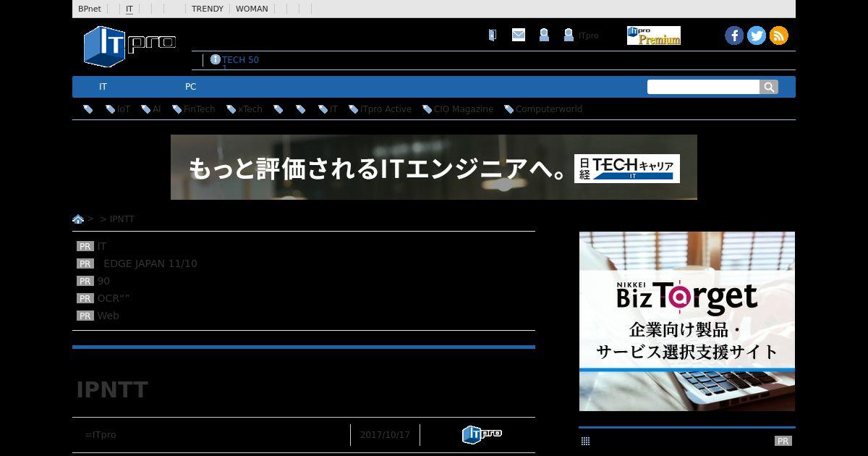The height and width of the screenshot is (456, 868).
Task: Click the Nikkei TECH career banner ad
Action: (x=434, y=167)
